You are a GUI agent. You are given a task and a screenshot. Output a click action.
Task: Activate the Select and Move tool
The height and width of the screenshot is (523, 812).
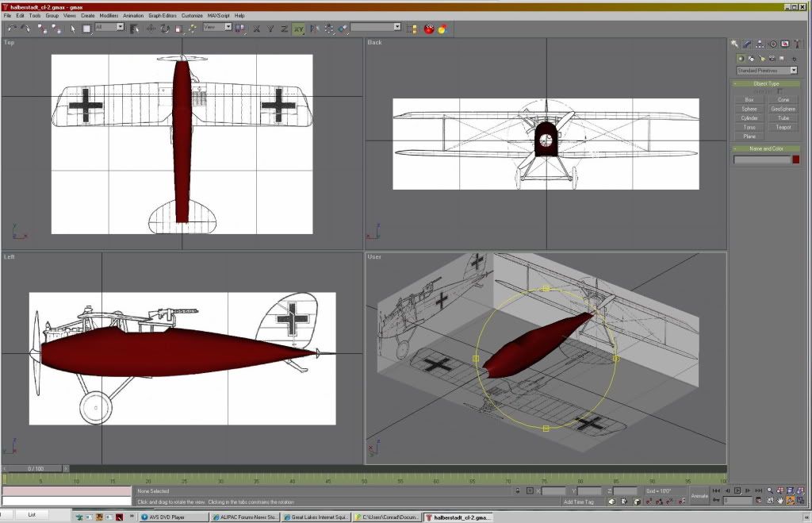pyautogui.click(x=151, y=29)
